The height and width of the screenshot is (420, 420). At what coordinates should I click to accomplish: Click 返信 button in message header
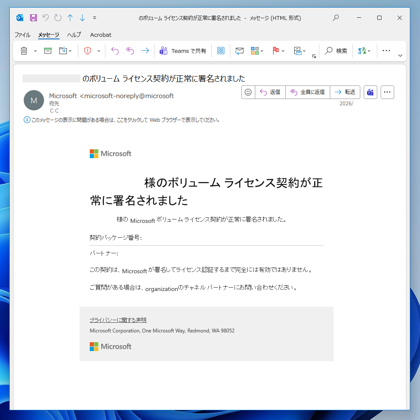point(270,92)
